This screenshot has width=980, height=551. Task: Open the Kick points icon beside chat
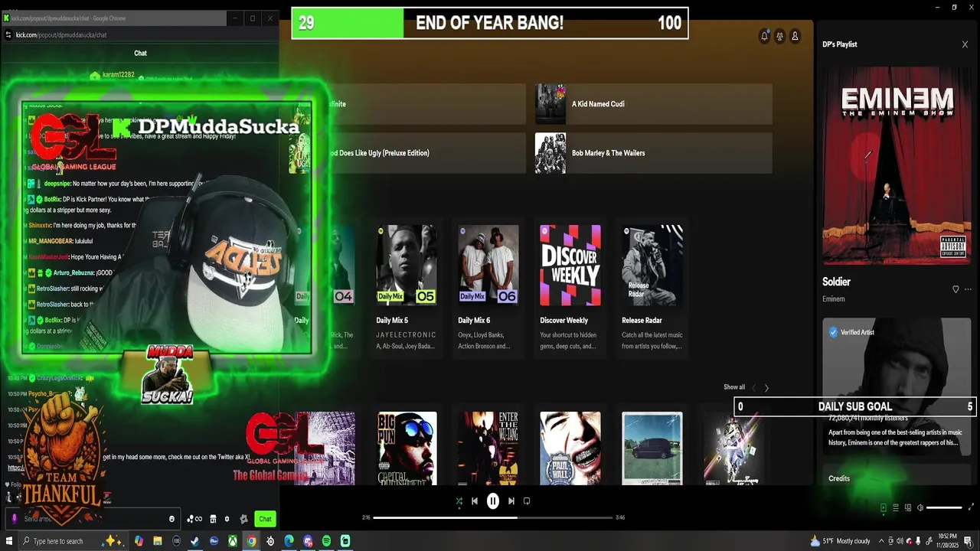coord(194,519)
